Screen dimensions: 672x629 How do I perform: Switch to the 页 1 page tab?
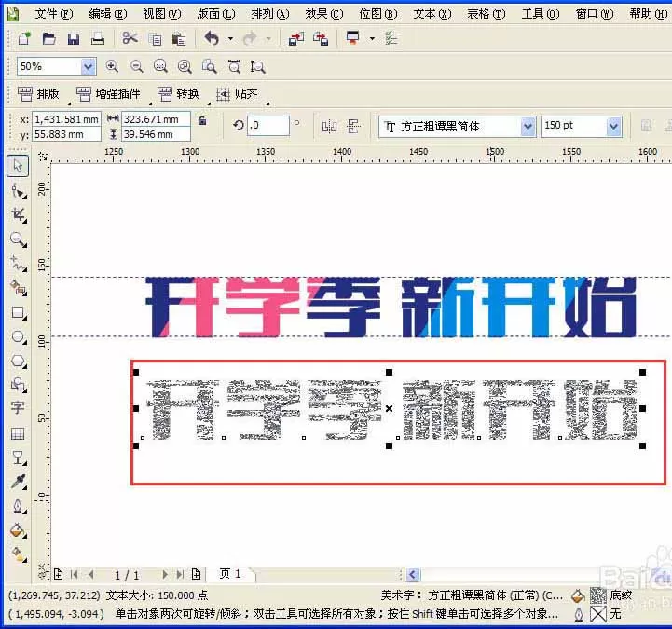pyautogui.click(x=230, y=574)
